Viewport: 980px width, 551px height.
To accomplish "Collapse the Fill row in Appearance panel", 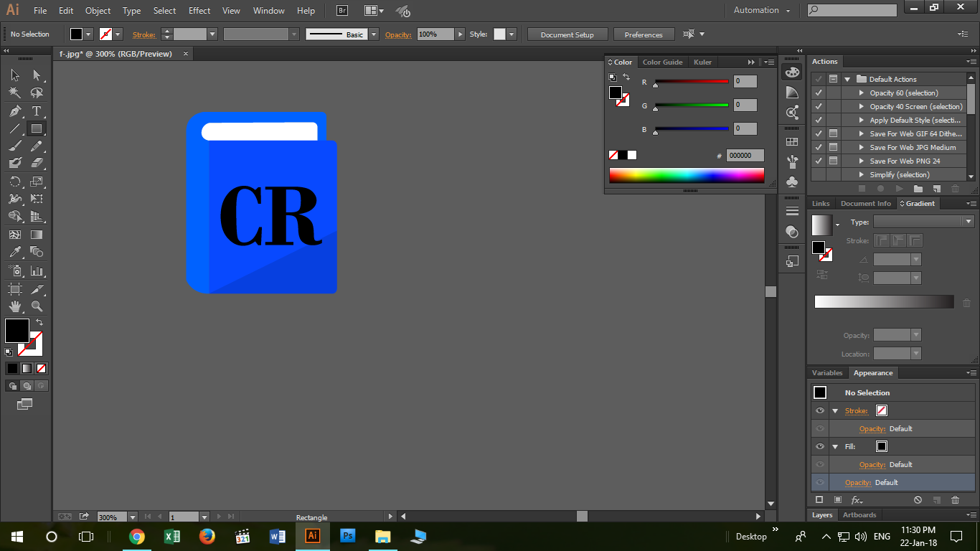I will tap(835, 446).
